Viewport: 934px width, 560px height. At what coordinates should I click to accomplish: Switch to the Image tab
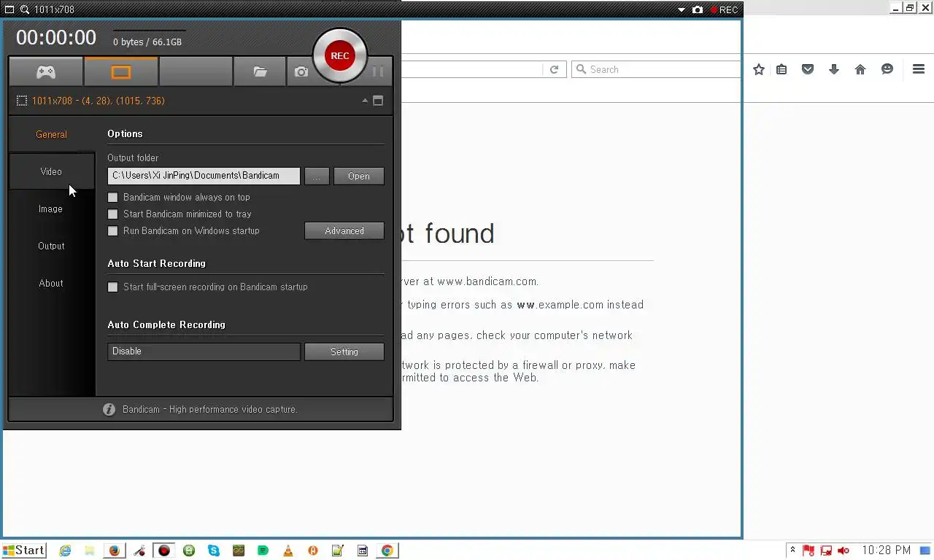click(x=51, y=209)
